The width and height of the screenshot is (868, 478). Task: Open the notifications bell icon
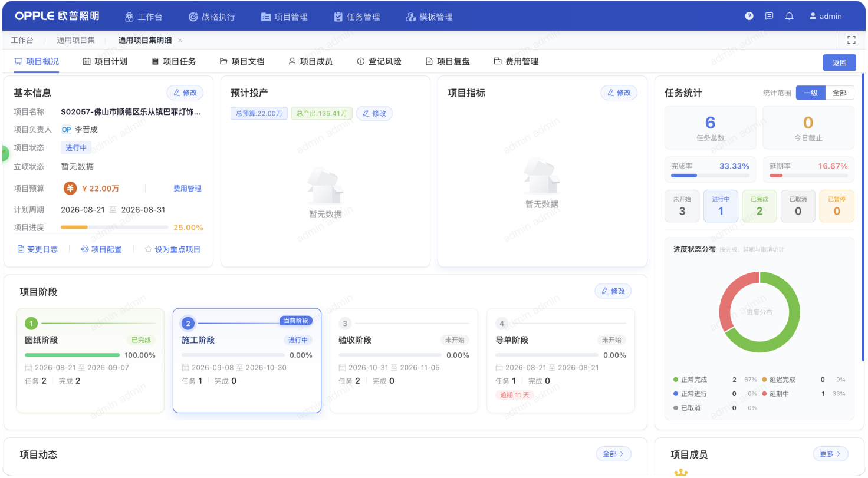[x=789, y=17]
